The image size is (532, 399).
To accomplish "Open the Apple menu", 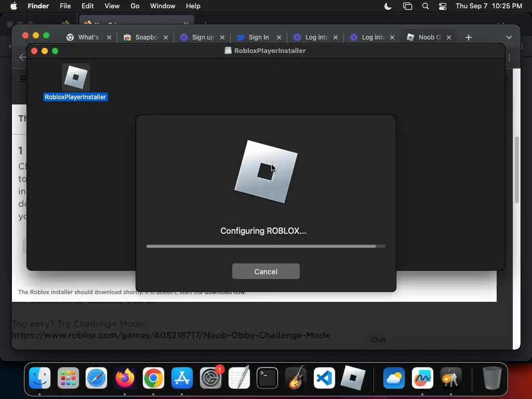I will (14, 6).
